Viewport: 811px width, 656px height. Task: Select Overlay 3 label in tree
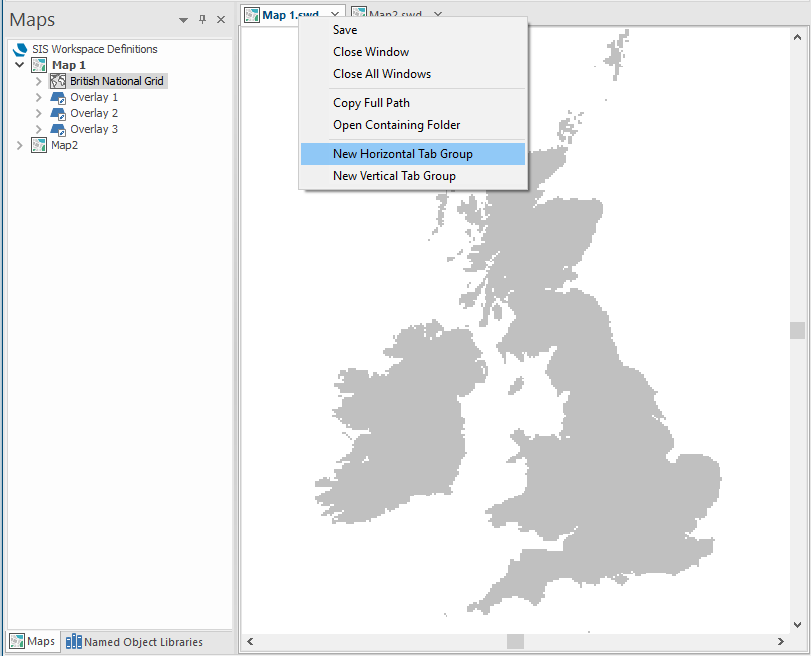(94, 129)
